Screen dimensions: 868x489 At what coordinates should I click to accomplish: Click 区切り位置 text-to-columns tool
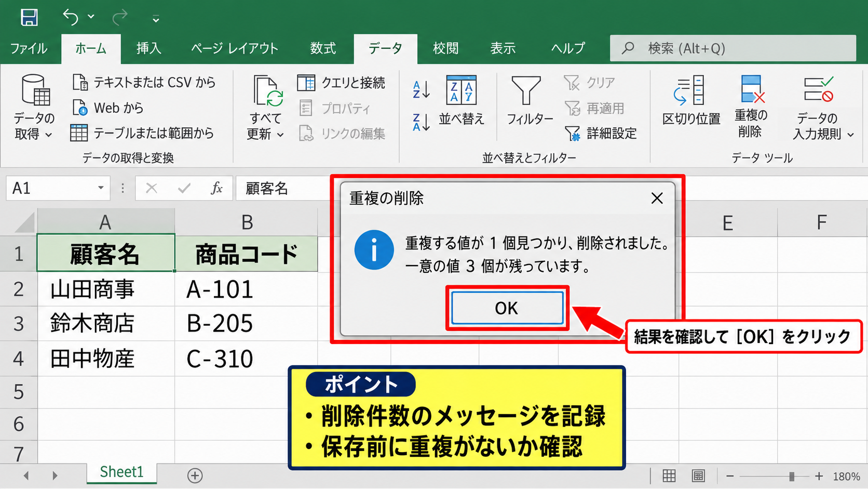pyautogui.click(x=691, y=100)
